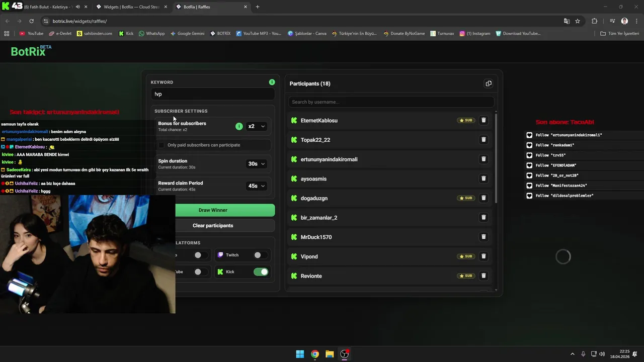Open the Windows Start menu
Image resolution: width=644 pixels, height=362 pixels.
300,354
